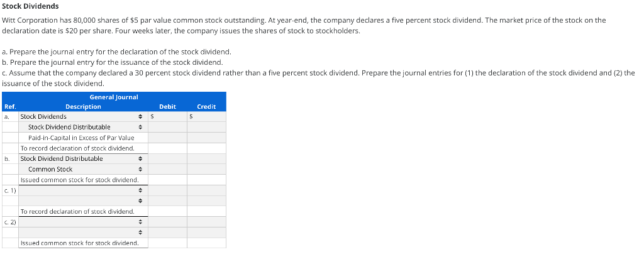The height and width of the screenshot is (257, 644).
Task: Open first account dropdown of entry c. 2)
Action: pos(82,222)
